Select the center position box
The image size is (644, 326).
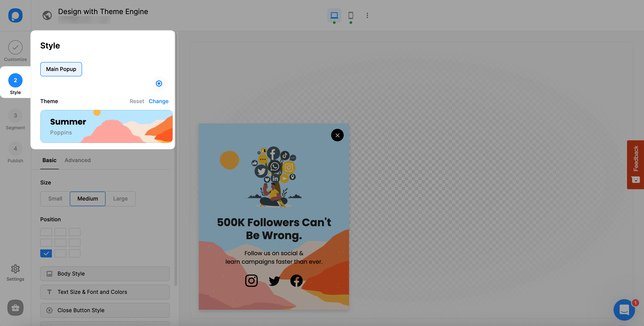pos(60,243)
